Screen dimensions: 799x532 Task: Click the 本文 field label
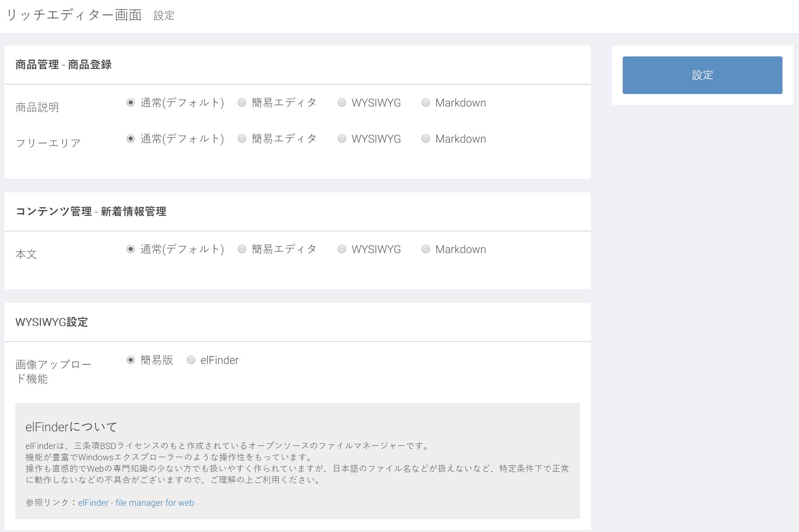click(26, 254)
